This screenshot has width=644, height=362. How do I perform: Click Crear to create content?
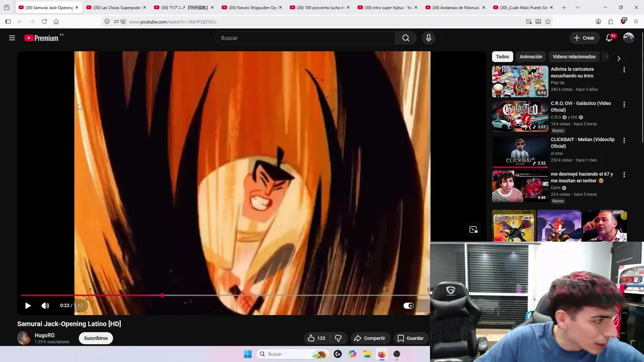584,38
